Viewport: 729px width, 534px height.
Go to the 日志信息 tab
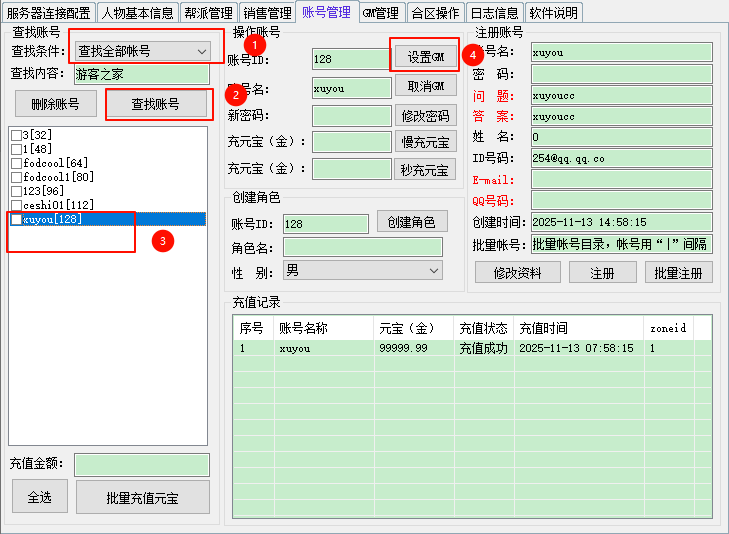(494, 13)
